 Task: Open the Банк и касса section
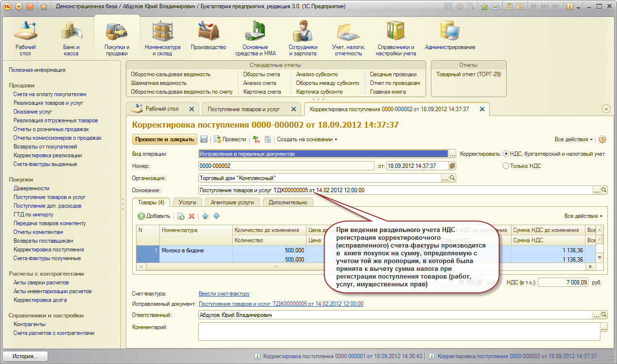(x=71, y=39)
